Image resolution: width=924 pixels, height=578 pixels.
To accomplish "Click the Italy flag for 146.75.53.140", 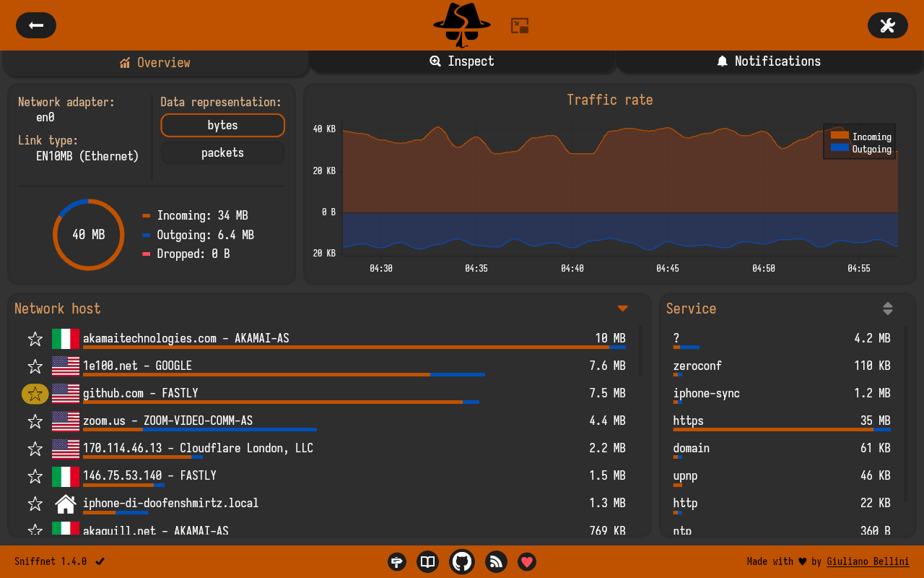I will click(x=66, y=476).
